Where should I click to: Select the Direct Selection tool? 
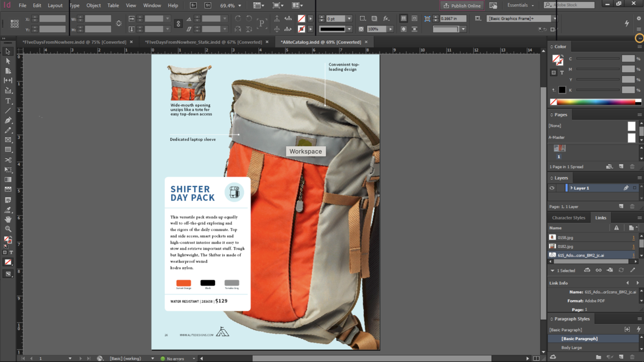point(7,61)
